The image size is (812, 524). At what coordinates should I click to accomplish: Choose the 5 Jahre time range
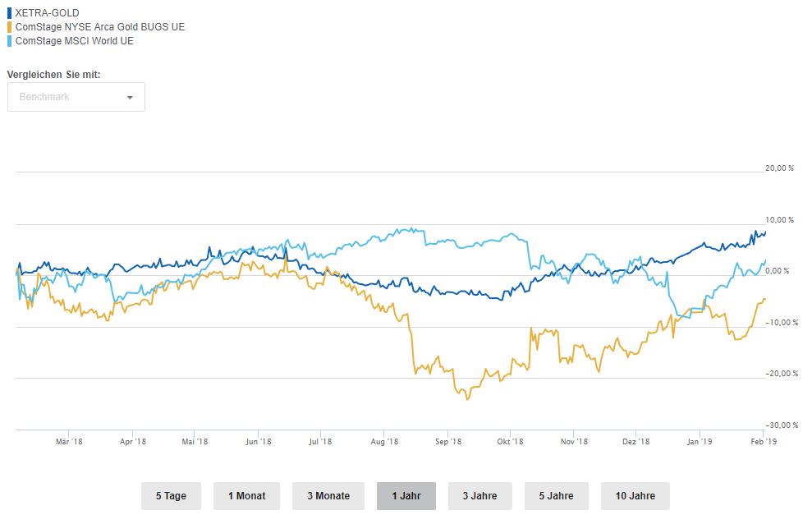[x=557, y=496]
